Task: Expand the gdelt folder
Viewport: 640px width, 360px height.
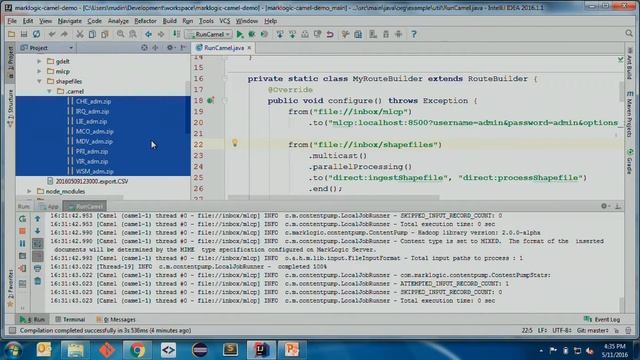Action: point(39,61)
